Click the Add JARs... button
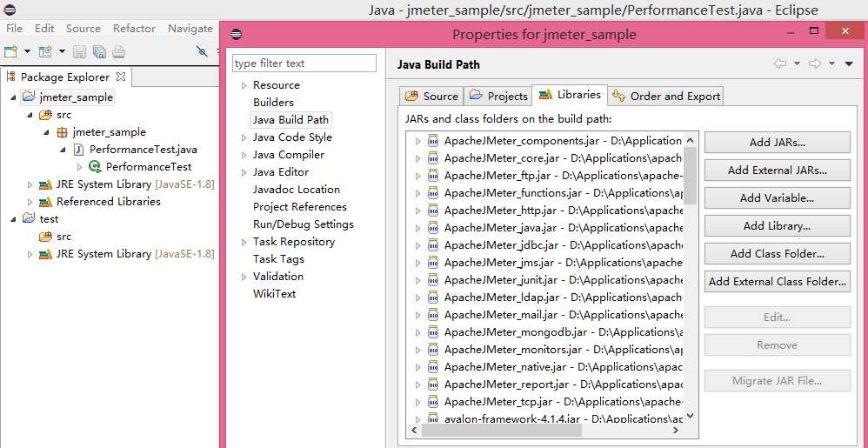Image resolution: width=868 pixels, height=448 pixels. pyautogui.click(x=778, y=143)
